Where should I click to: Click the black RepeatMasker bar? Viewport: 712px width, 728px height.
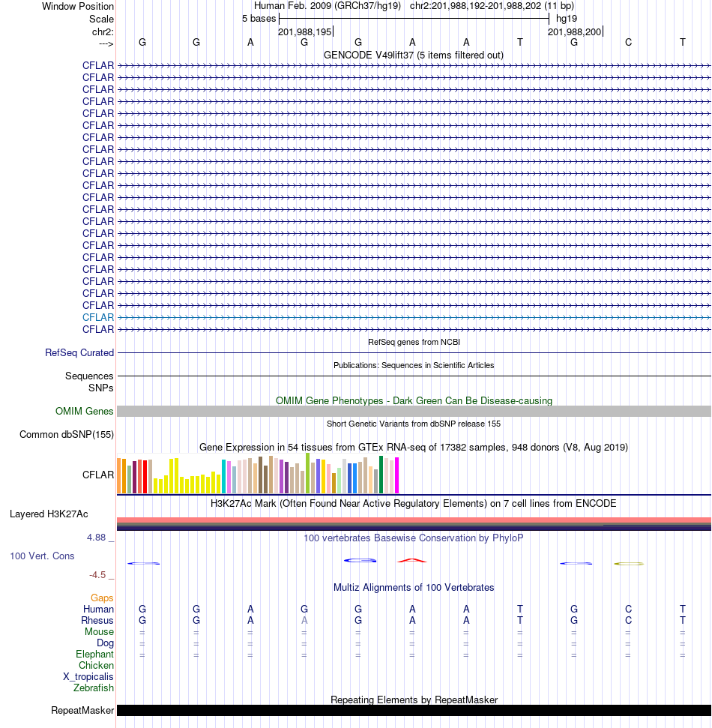(414, 710)
